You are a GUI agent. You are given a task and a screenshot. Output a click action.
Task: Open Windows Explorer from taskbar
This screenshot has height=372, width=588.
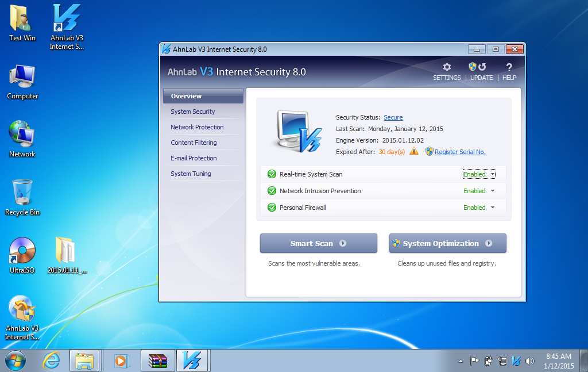[x=84, y=361]
